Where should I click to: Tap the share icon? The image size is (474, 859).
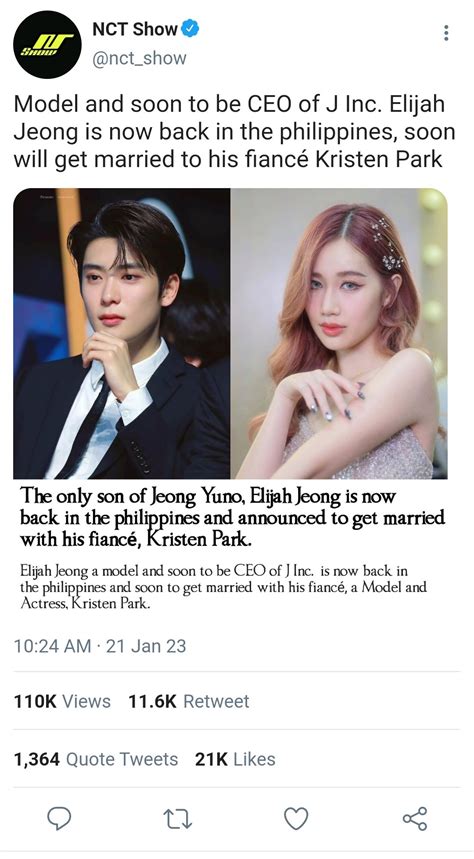415,818
